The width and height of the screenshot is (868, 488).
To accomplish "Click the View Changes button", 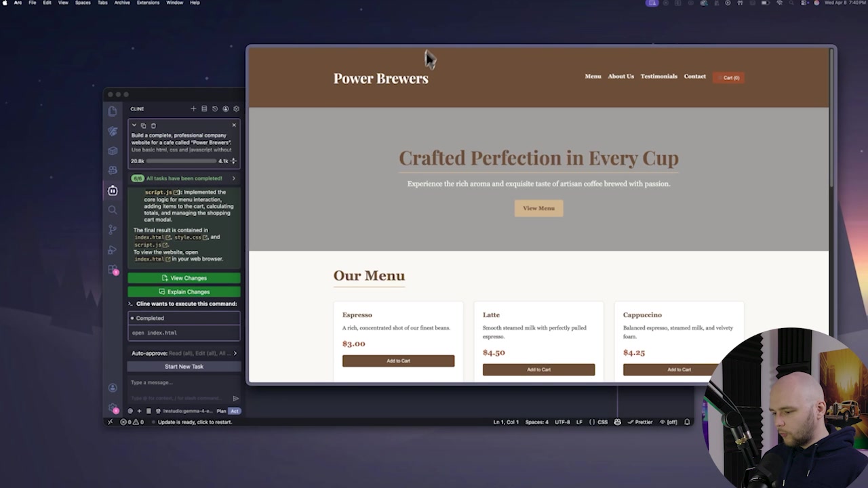I will (x=184, y=278).
